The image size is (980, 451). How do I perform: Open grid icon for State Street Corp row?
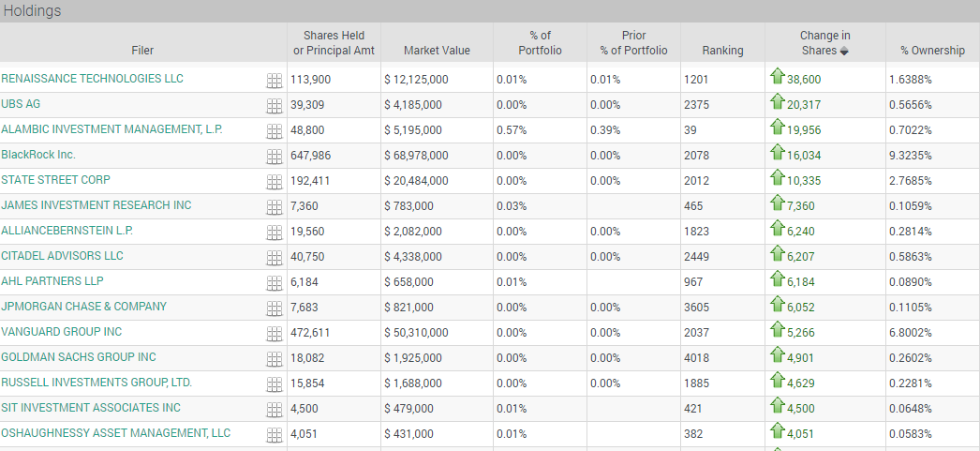274,181
